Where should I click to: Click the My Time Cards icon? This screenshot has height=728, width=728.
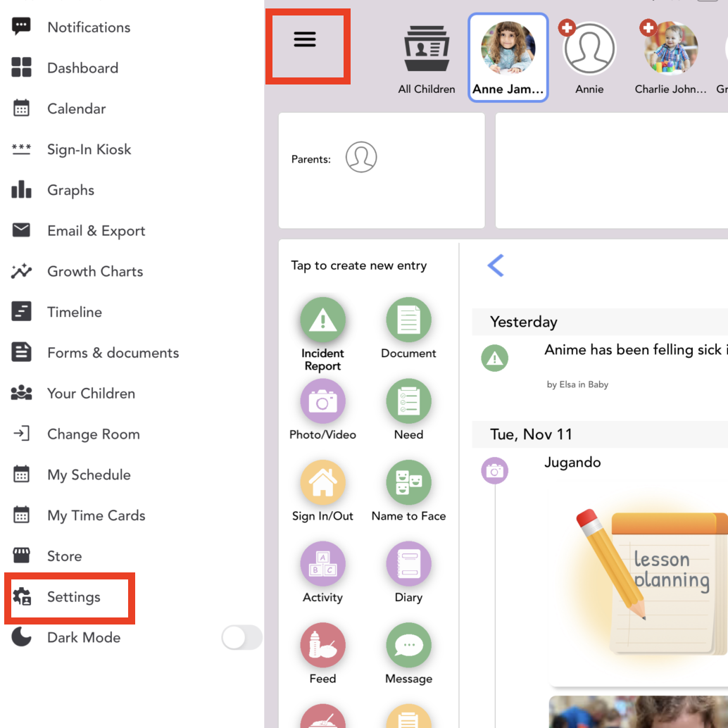pos(21,515)
